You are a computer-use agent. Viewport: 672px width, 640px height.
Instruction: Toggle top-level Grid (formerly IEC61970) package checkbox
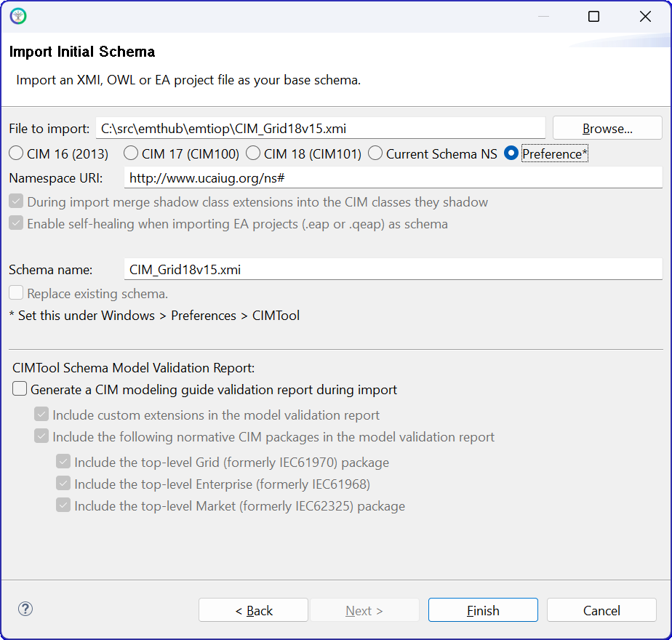coord(63,462)
